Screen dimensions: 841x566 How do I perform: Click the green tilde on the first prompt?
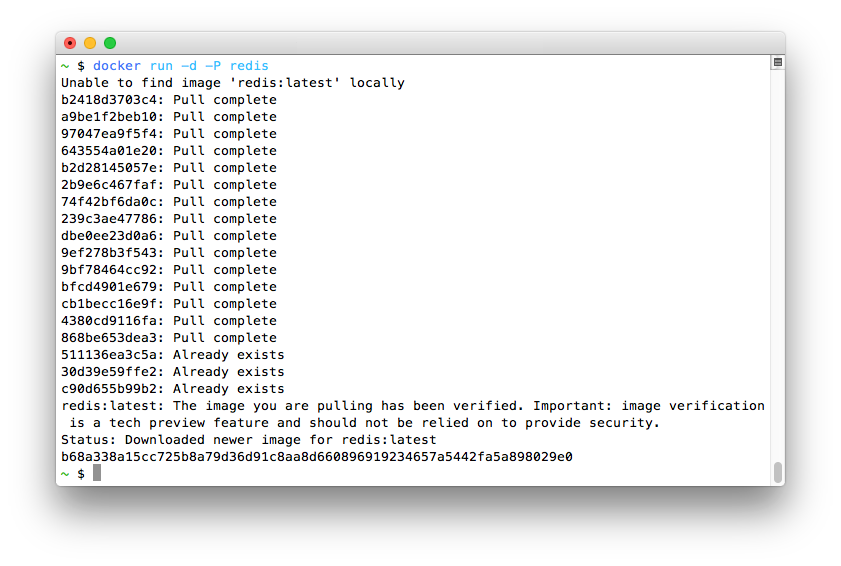(65, 66)
